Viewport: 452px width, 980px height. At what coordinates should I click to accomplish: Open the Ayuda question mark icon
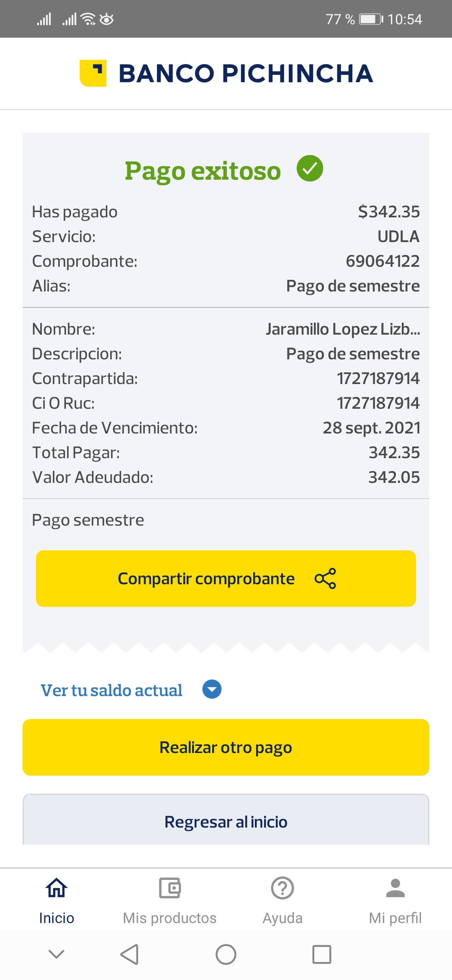tap(282, 888)
